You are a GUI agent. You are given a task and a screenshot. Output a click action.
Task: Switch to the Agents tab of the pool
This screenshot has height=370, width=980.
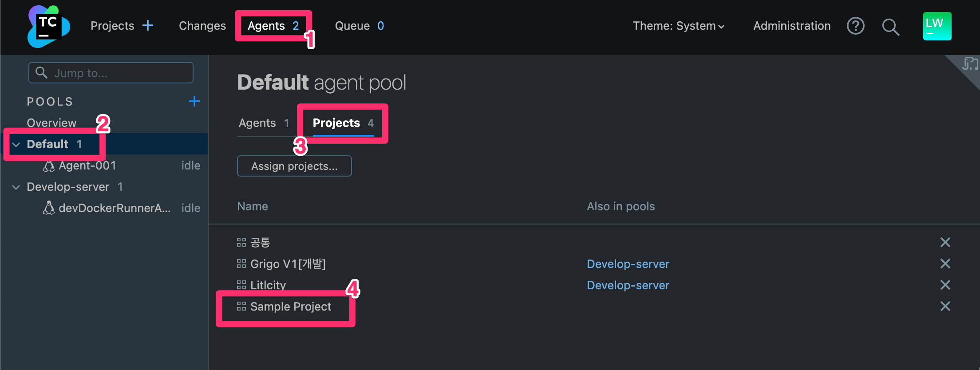(x=257, y=123)
